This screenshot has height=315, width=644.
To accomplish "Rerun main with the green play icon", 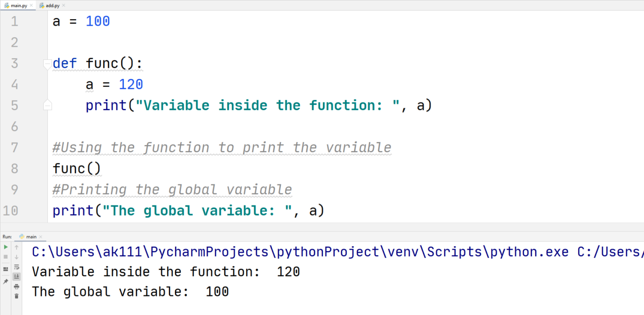I will pyautogui.click(x=6, y=247).
